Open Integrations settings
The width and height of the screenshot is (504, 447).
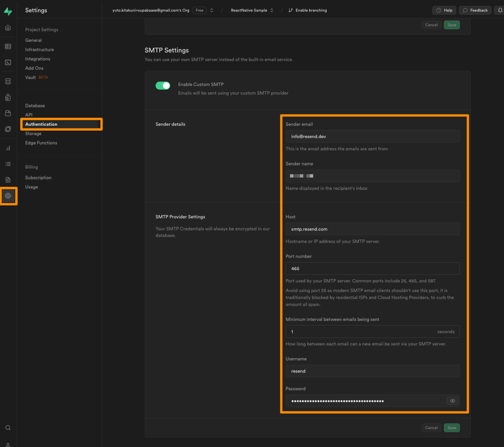[x=37, y=59]
